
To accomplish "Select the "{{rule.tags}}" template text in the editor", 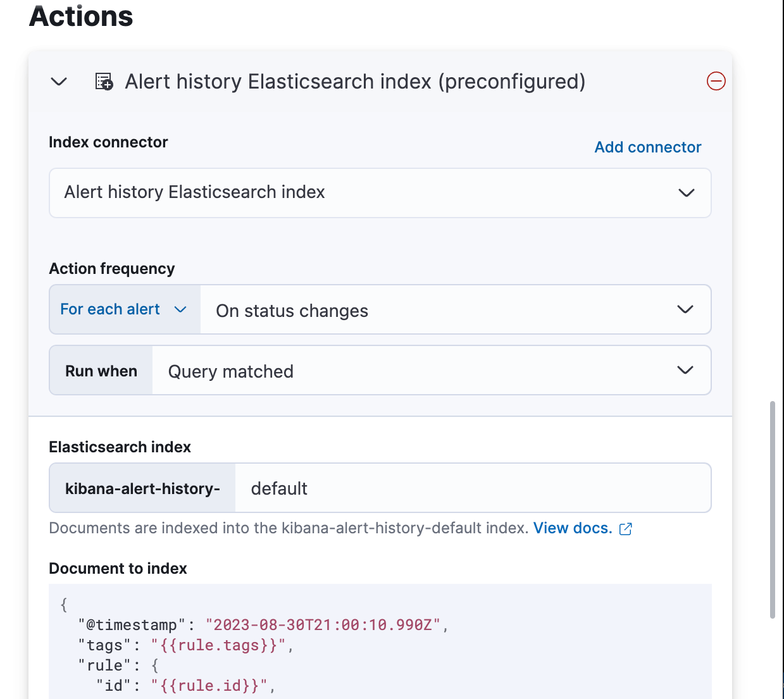I will 219,645.
